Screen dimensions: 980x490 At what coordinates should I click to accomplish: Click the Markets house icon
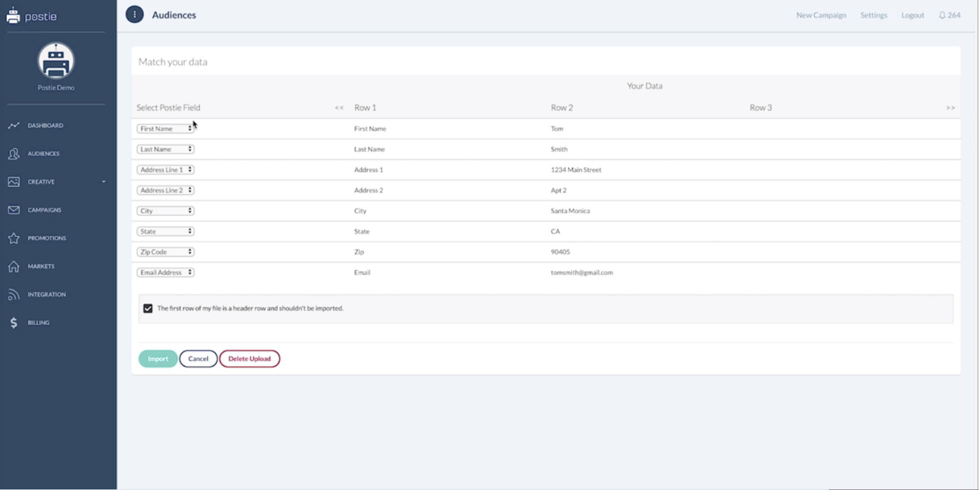(x=14, y=266)
